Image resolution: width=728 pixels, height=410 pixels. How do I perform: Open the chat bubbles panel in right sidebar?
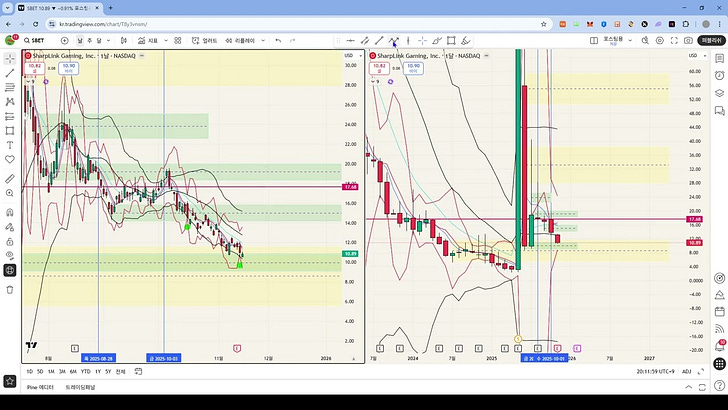pos(720,111)
